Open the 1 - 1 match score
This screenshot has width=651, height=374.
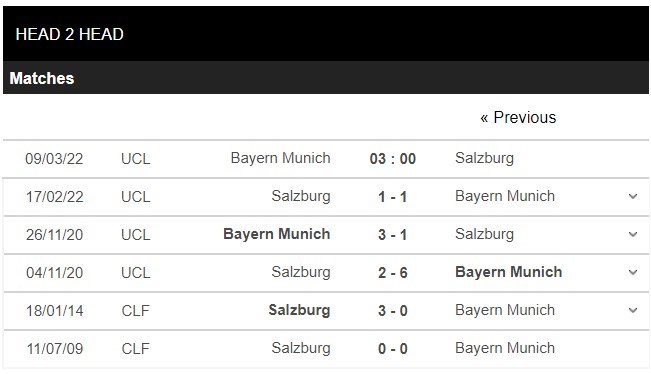(x=393, y=197)
